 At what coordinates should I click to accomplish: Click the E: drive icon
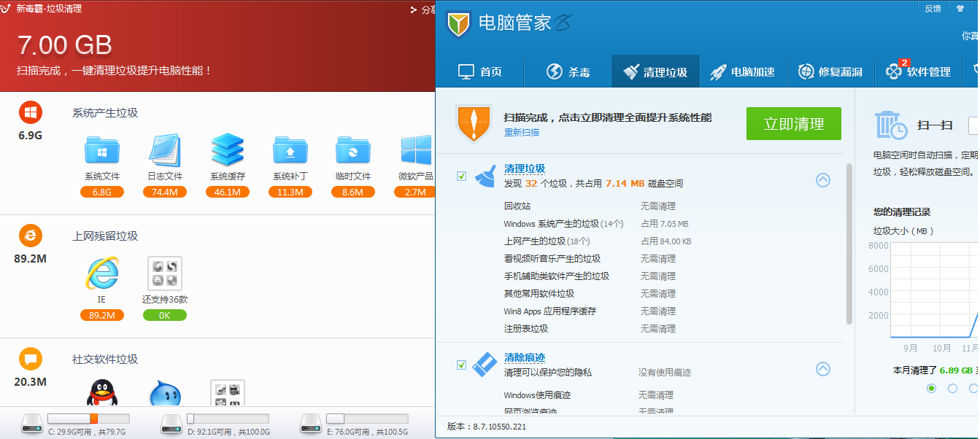312,422
